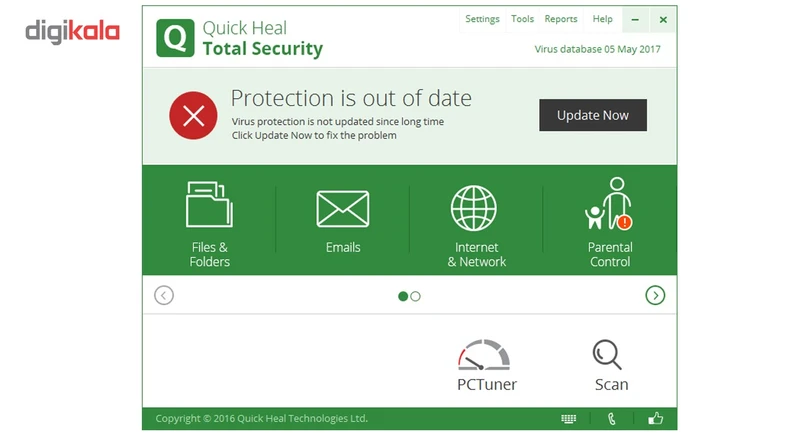This screenshot has width=800, height=438.
Task: Open the virtual keyboard icon
Action: click(x=569, y=419)
